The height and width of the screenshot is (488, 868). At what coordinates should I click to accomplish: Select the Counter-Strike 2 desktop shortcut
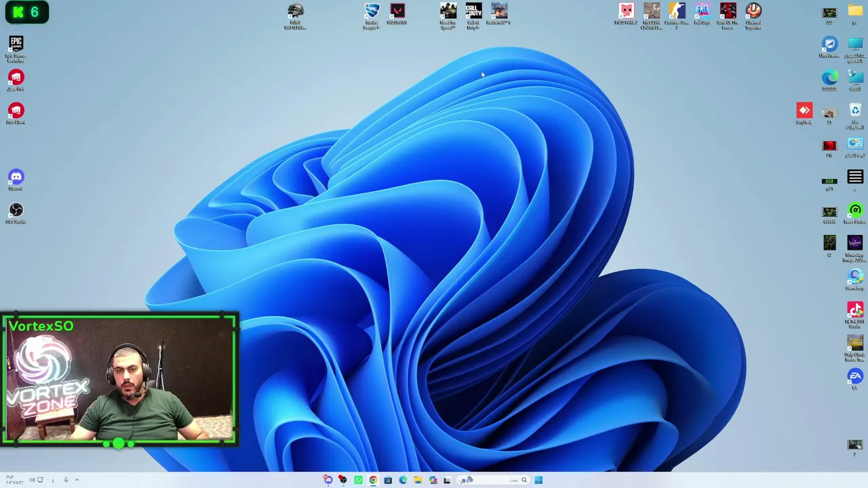(677, 16)
